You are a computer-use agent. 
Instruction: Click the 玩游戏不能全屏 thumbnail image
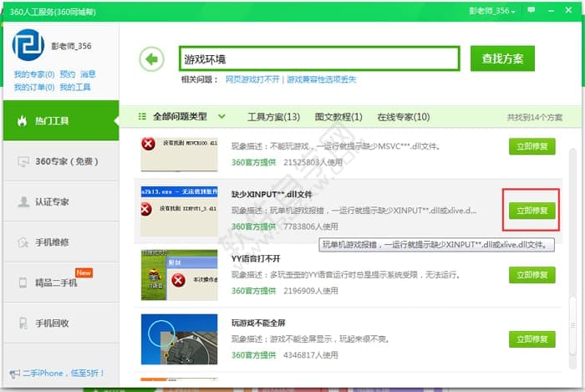(x=179, y=339)
